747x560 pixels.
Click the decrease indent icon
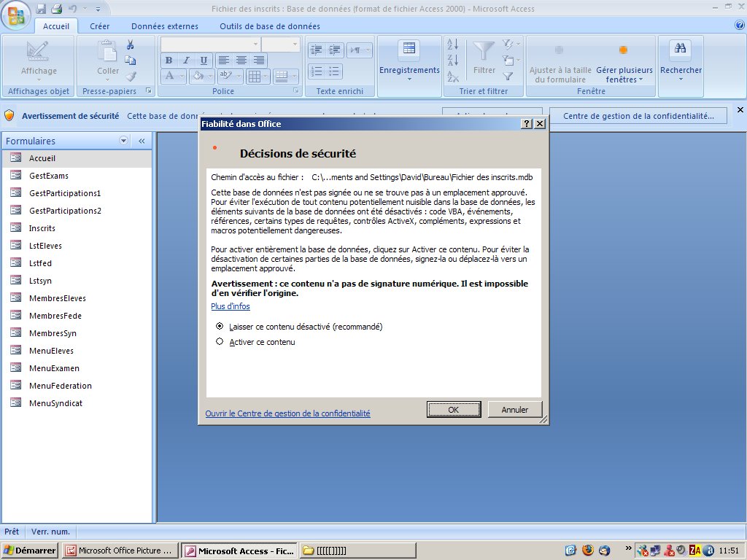[317, 50]
